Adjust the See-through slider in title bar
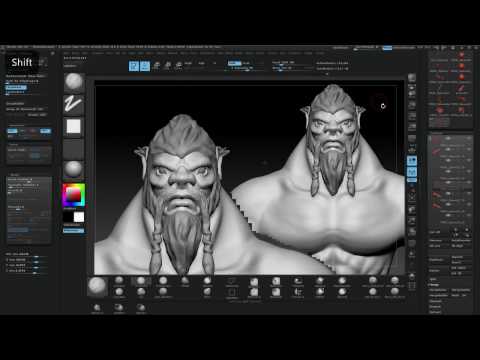480x360 pixels. click(366, 48)
